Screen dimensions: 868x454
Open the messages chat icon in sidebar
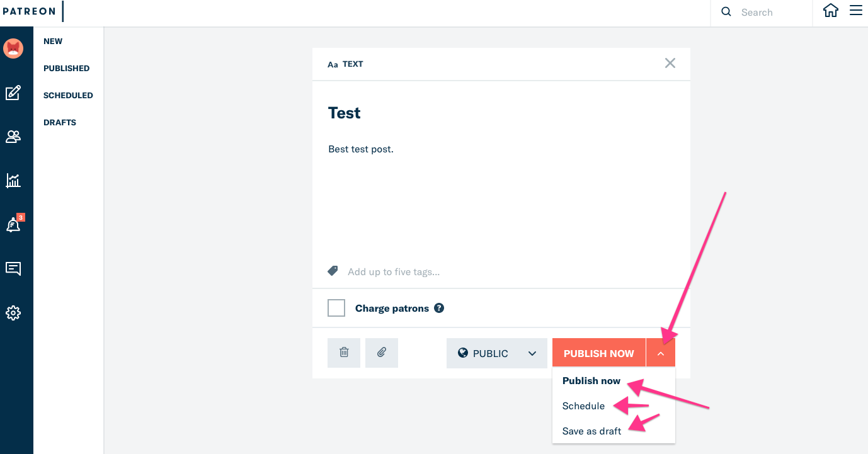tap(13, 269)
